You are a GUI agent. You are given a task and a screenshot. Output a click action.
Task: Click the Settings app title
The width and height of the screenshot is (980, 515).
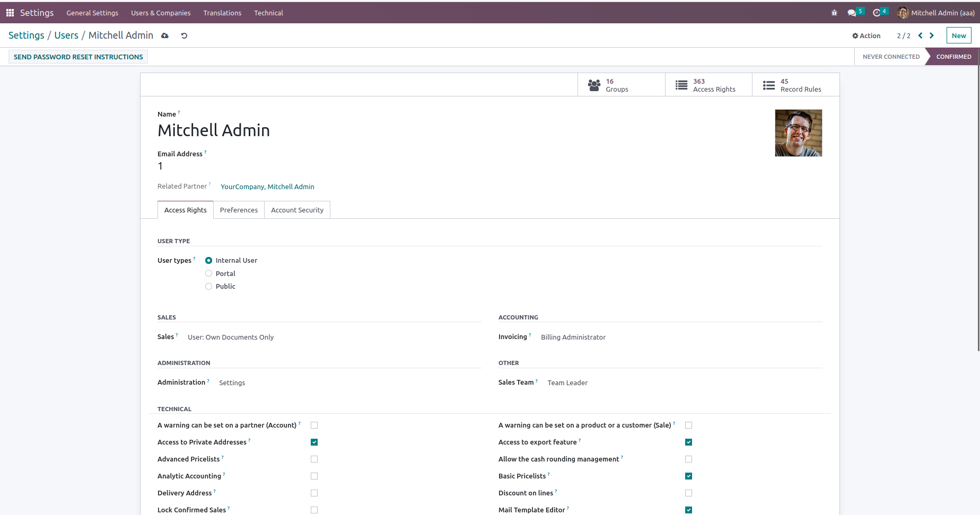[x=37, y=13]
